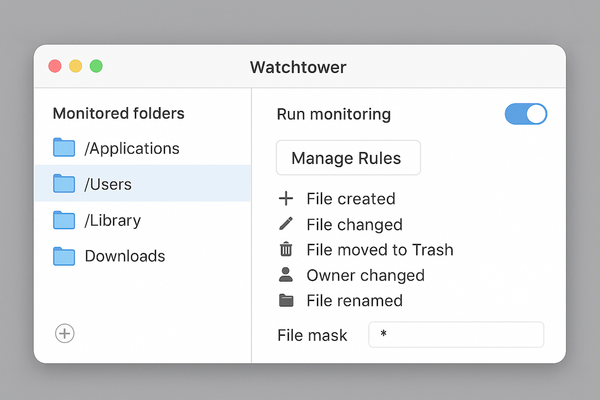Click the Downloads folder icon
This screenshot has height=400, width=600.
(64, 256)
